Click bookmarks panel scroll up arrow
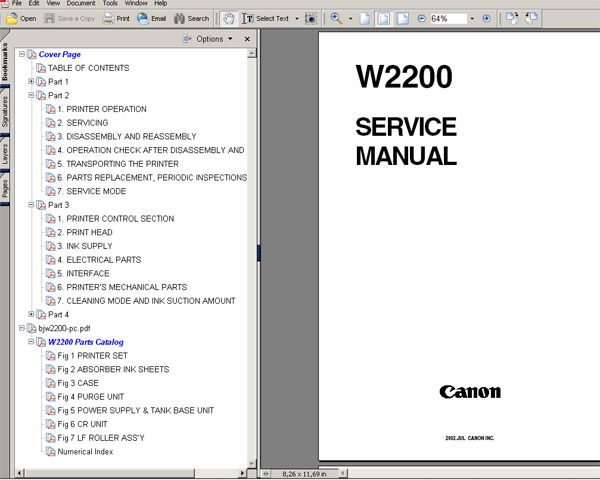 [x=252, y=53]
